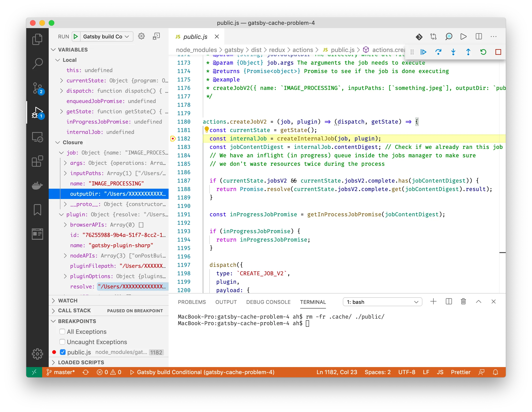Kill terminal with trash icon
The image size is (532, 412).
(464, 302)
